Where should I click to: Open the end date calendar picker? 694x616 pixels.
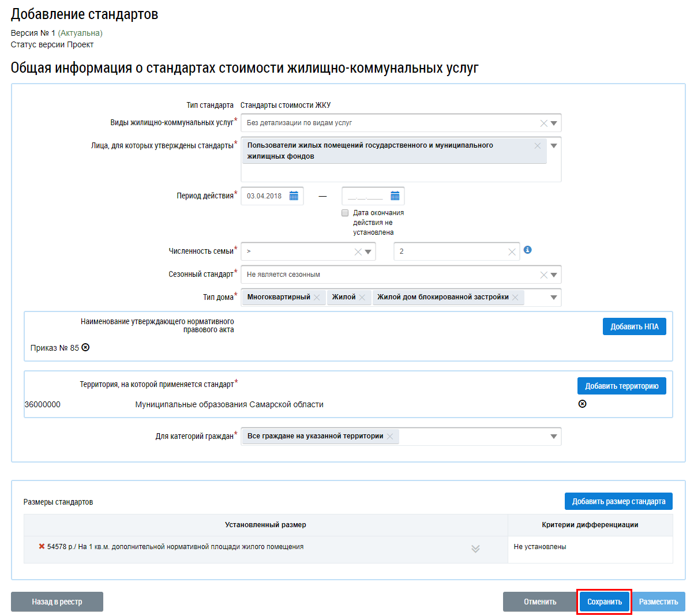tap(395, 196)
